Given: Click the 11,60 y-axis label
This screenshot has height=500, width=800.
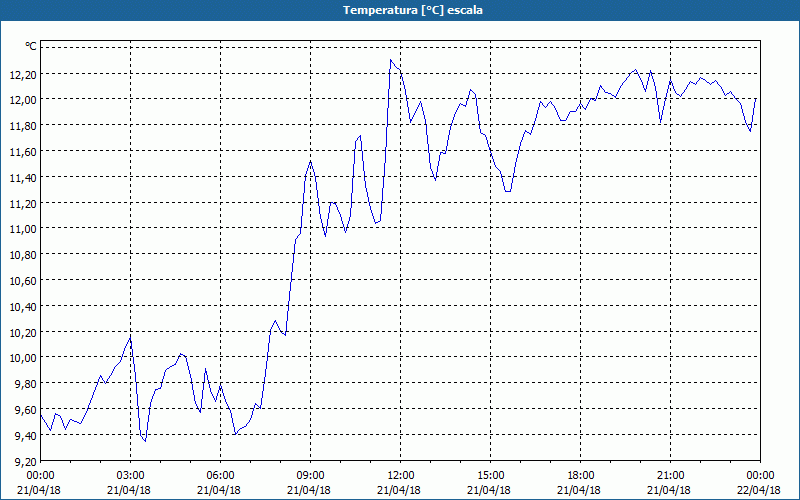Looking at the screenshot, I should click(23, 152).
